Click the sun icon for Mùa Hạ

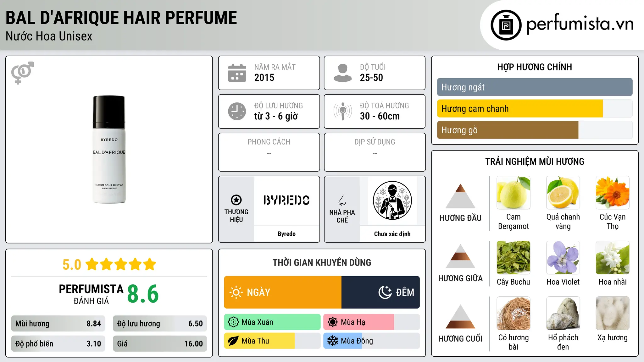pyautogui.click(x=333, y=322)
